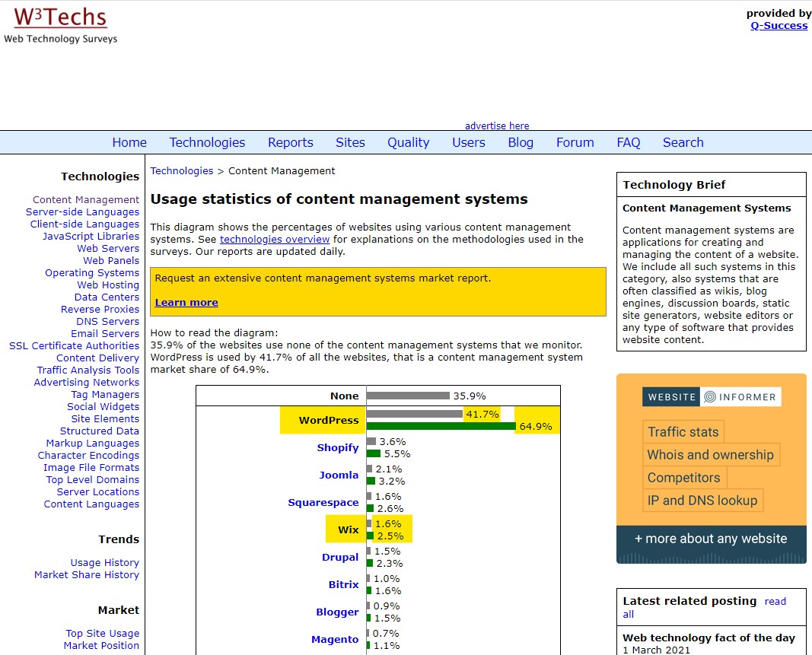
Task: Click the WordPress 64.9% market share value
Action: [536, 426]
